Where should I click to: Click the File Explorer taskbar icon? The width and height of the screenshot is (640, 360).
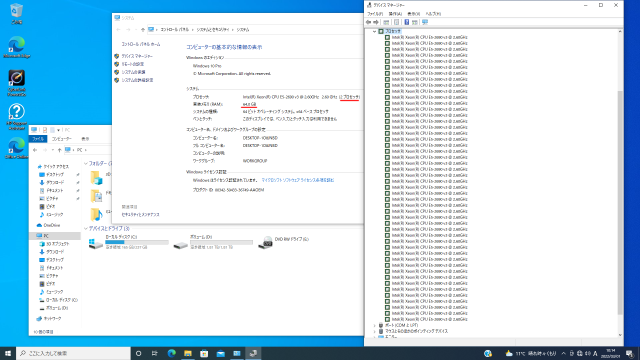(188, 353)
